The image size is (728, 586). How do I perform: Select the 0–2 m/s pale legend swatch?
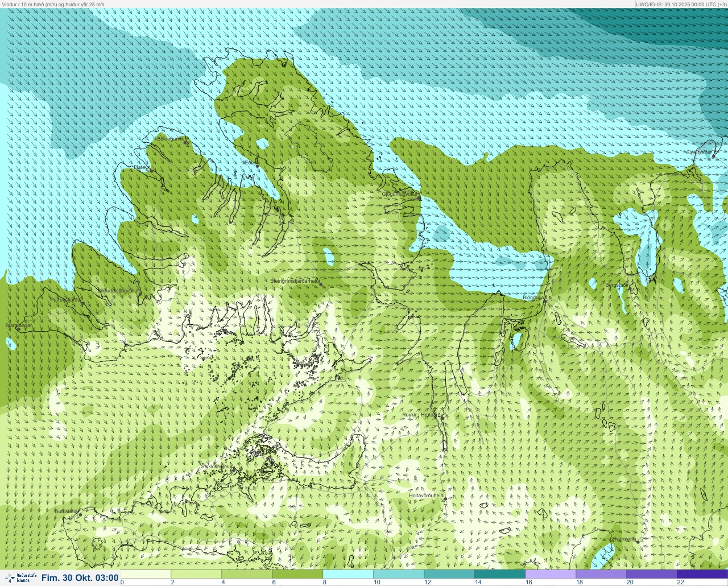tap(146, 574)
